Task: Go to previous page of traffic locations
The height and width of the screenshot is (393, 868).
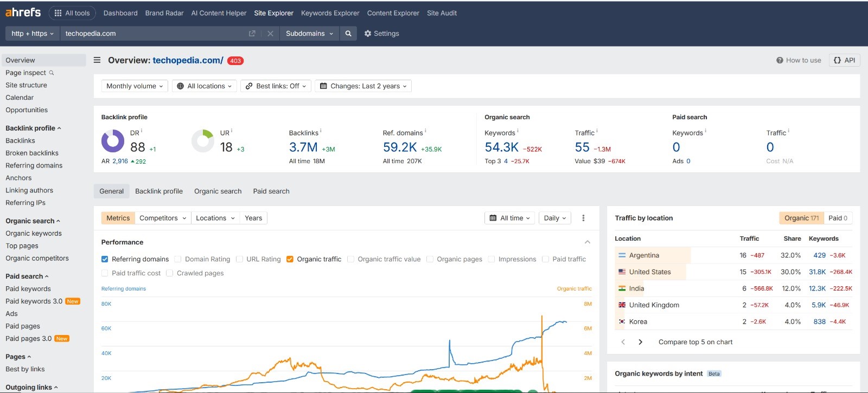Action: [x=623, y=342]
